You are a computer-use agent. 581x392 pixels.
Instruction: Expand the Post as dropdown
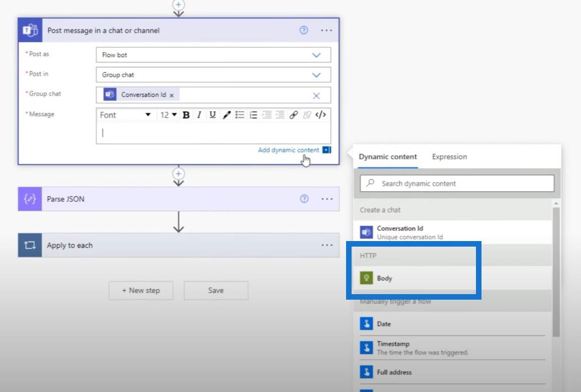coord(316,55)
